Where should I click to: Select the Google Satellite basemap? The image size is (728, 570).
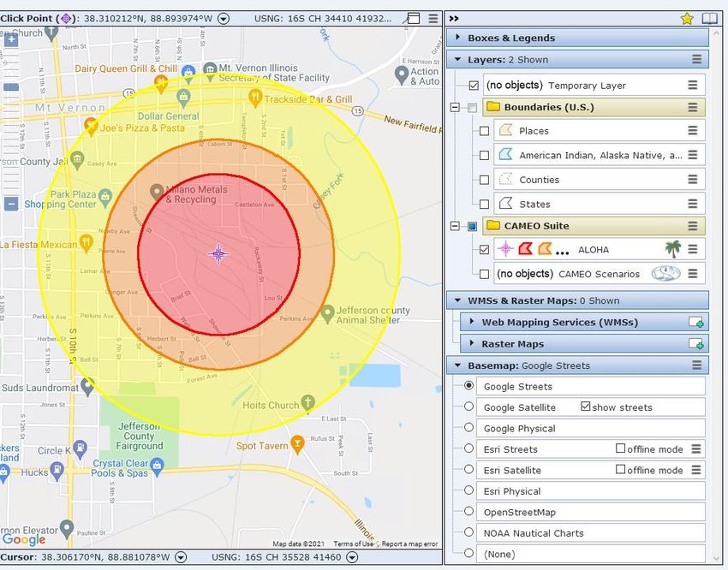click(x=469, y=407)
